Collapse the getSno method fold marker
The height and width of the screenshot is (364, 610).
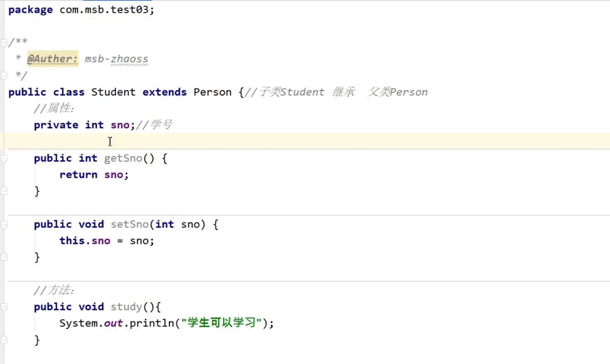[x=4, y=159]
